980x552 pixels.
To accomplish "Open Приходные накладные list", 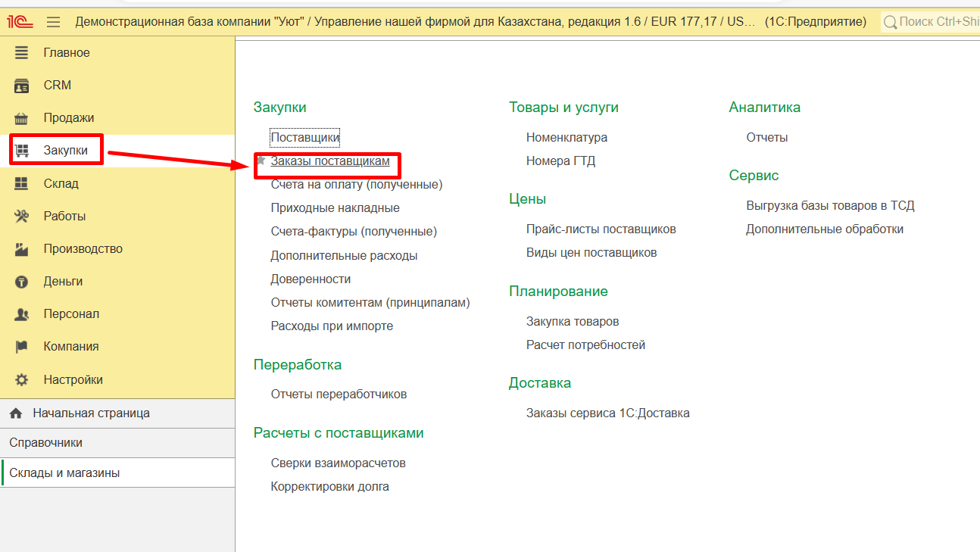I will click(x=335, y=207).
